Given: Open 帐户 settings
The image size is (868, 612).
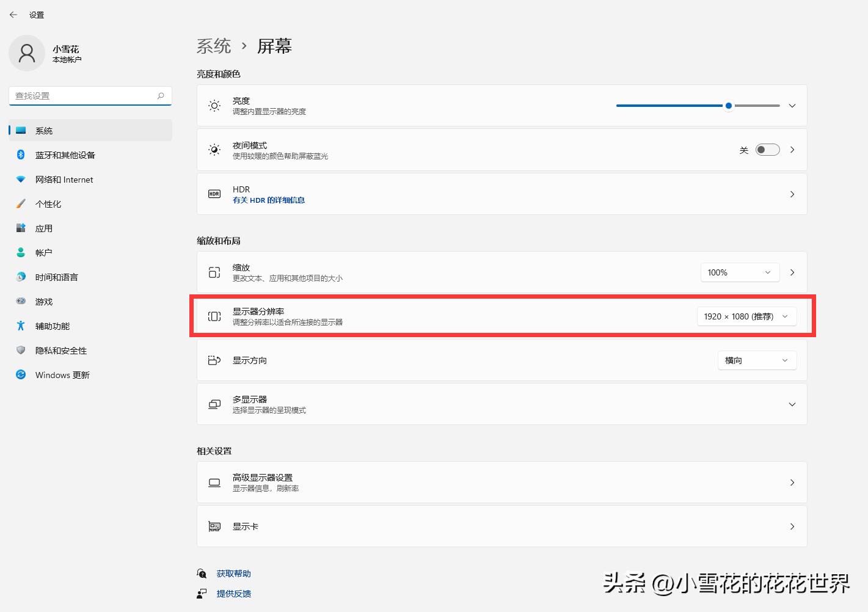Looking at the screenshot, I should [90, 253].
